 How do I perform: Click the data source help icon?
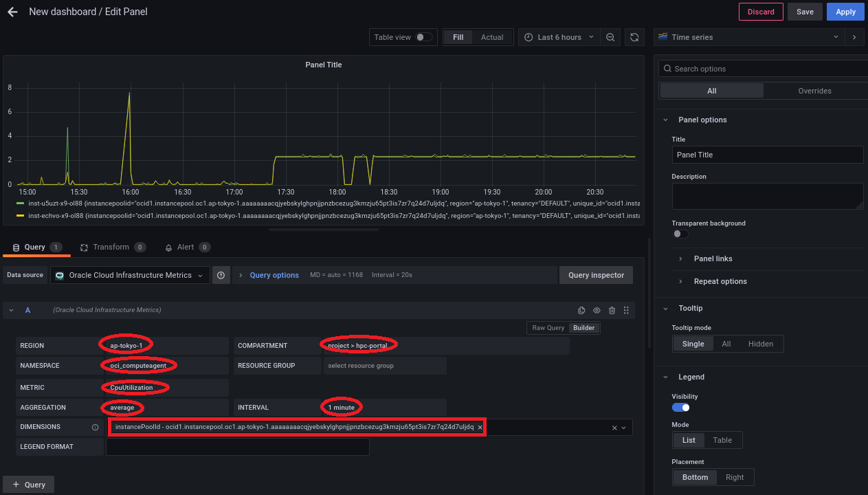221,275
